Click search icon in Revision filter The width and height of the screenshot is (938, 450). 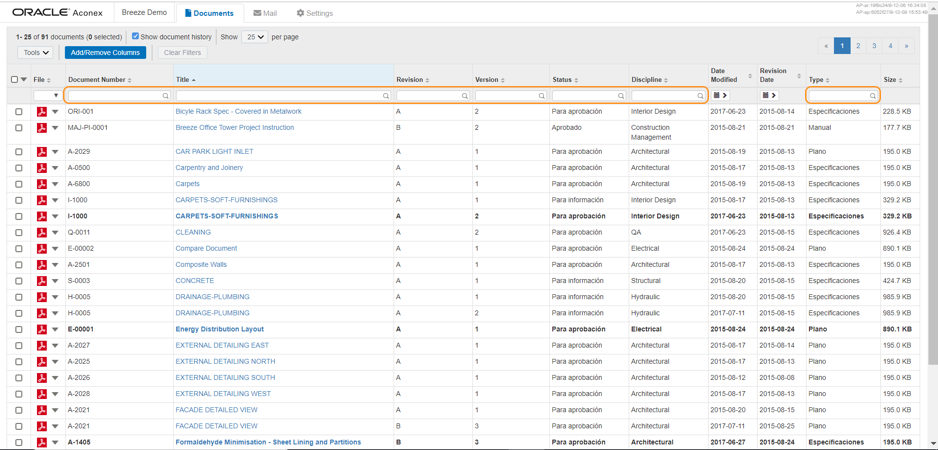(x=465, y=96)
